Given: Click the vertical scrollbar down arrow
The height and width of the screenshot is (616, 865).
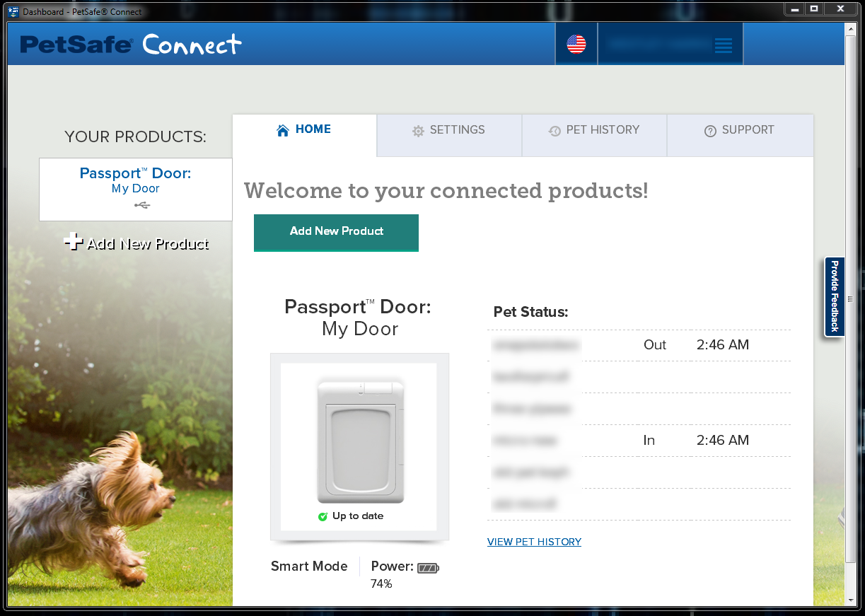Looking at the screenshot, I should [851, 600].
